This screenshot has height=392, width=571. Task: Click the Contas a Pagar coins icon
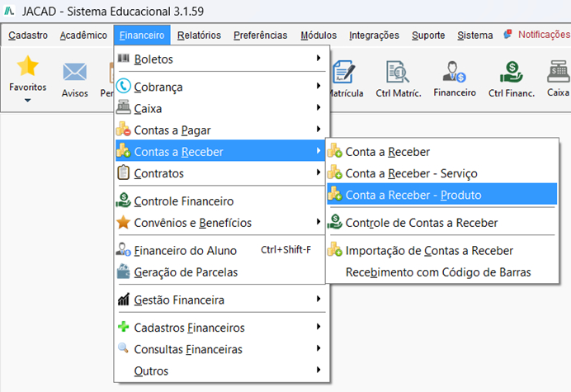tap(124, 129)
